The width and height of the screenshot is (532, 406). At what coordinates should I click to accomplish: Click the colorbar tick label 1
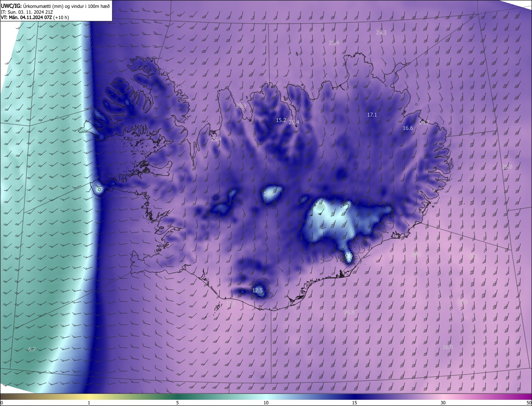coord(89,403)
